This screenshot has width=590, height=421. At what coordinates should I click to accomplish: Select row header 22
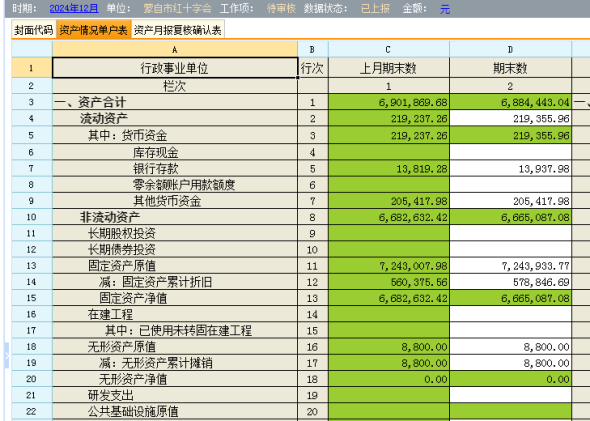coord(32,411)
